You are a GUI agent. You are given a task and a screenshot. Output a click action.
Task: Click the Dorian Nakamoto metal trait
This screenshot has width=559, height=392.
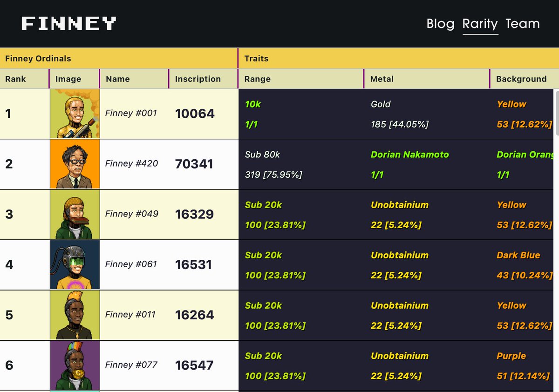[x=410, y=155]
